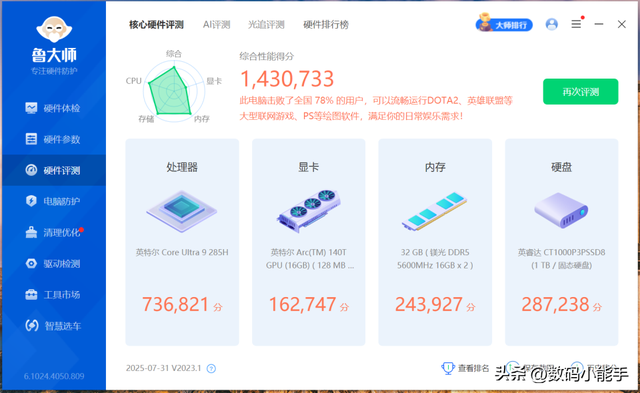Click the 显卡 graphics card icon

[x=309, y=211]
